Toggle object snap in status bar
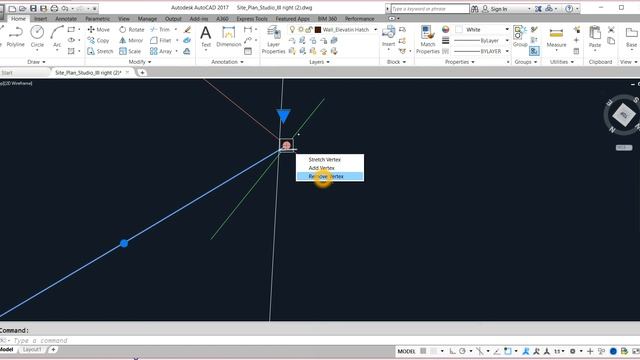Viewport: 640px width, 360px height. click(x=507, y=351)
